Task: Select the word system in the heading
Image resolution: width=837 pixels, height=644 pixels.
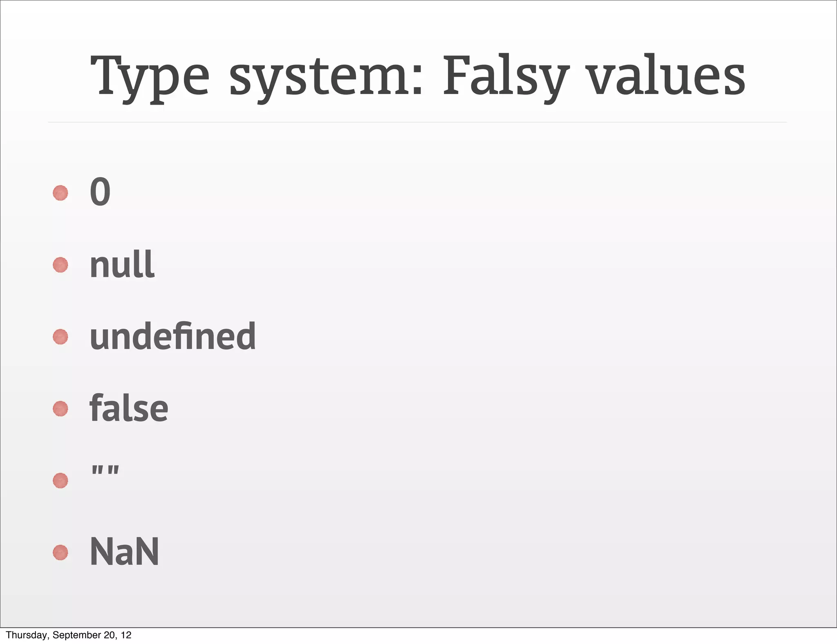Action: tap(326, 79)
